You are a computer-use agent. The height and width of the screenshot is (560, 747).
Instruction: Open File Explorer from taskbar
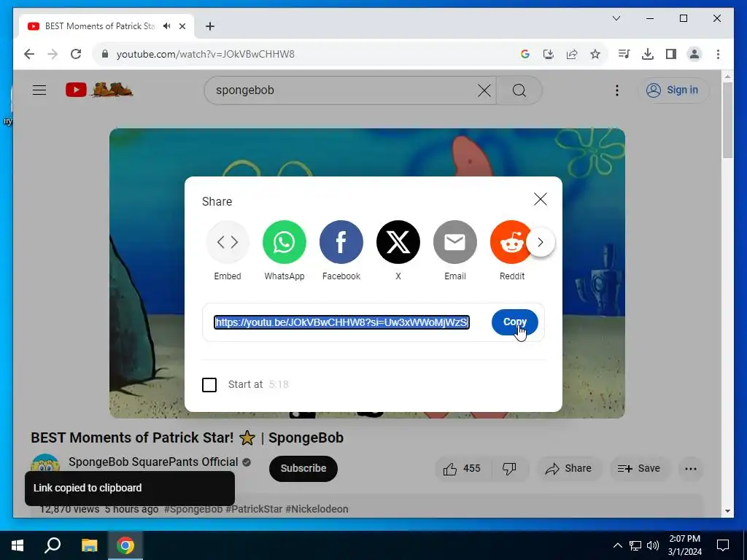point(89,545)
